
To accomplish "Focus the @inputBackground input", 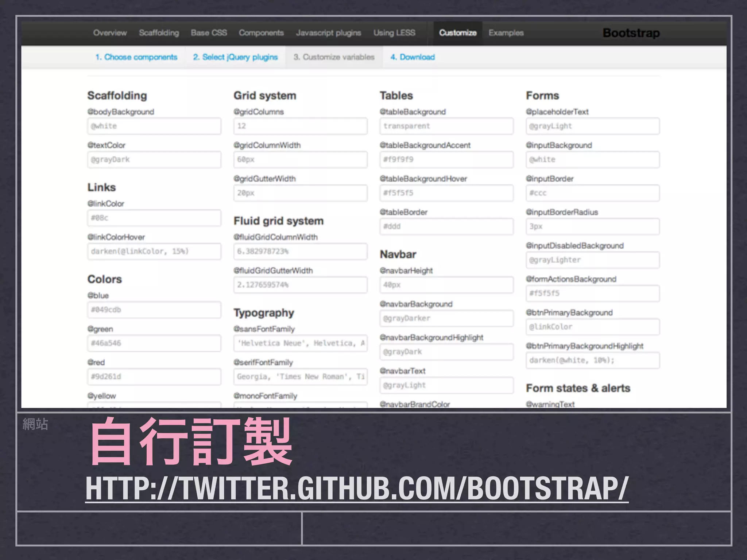I will 593,160.
